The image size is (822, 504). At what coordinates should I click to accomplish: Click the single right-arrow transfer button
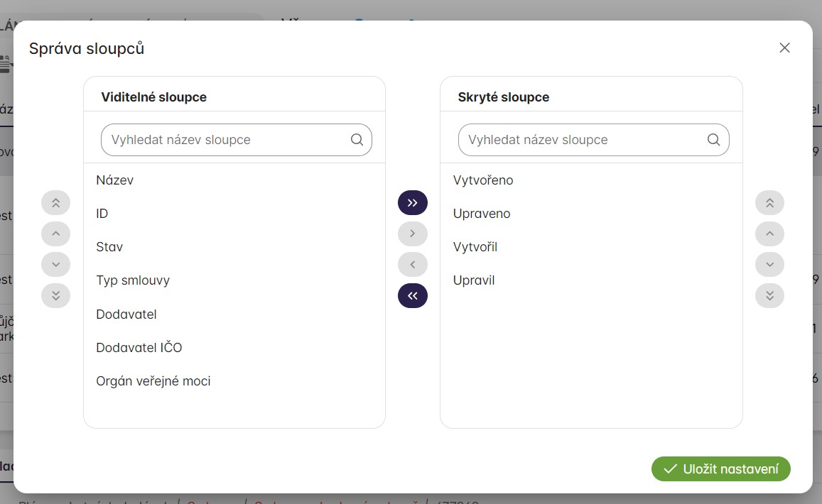[x=413, y=234]
